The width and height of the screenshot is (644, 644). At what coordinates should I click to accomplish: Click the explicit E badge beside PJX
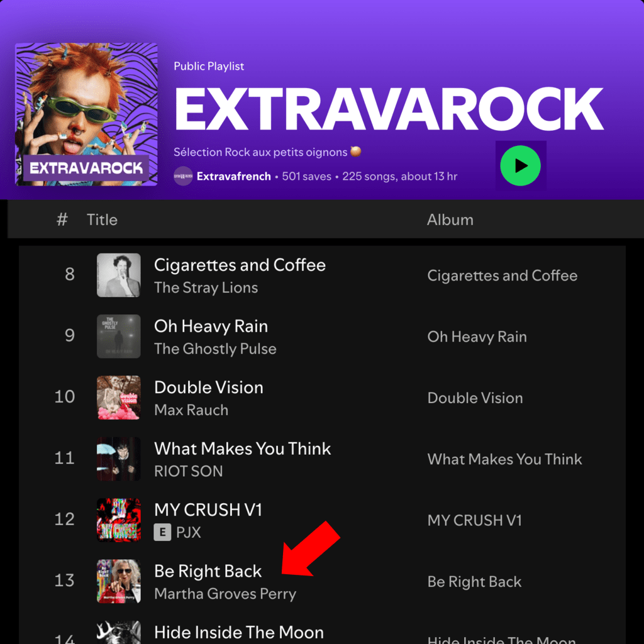(162, 533)
